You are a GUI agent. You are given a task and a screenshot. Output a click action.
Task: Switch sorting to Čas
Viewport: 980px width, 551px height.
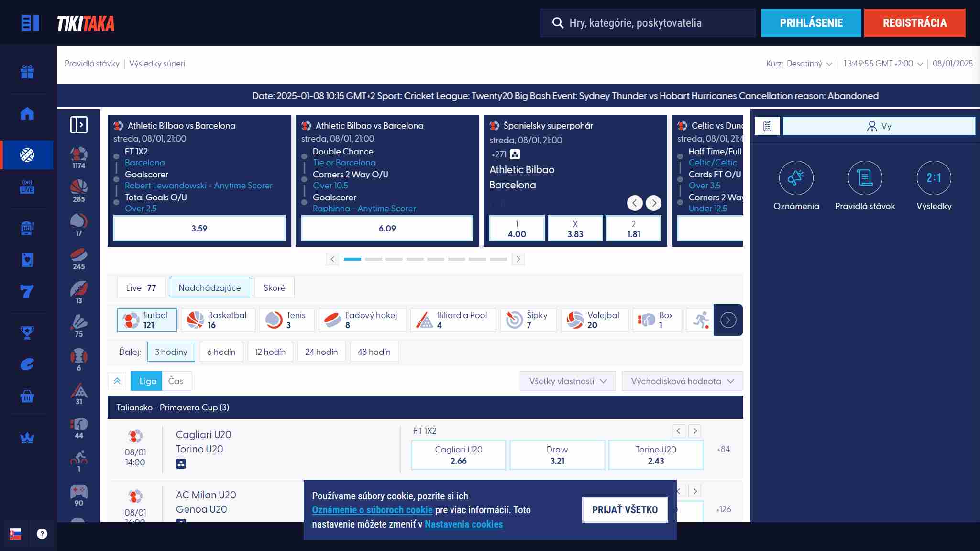pyautogui.click(x=176, y=381)
